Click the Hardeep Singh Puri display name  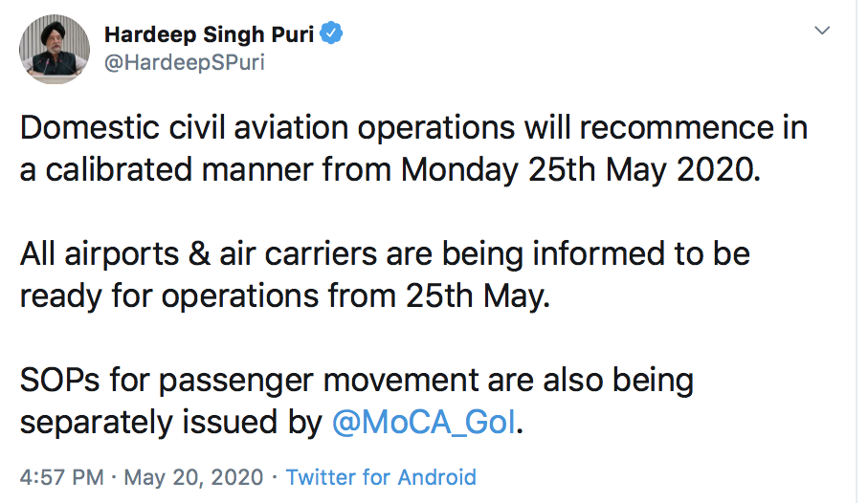click(211, 35)
